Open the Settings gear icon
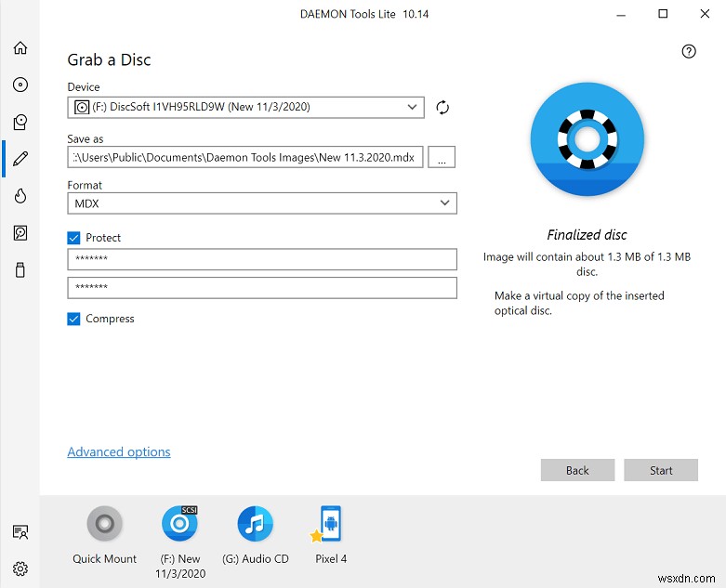This screenshot has height=588, width=726. coord(20,568)
